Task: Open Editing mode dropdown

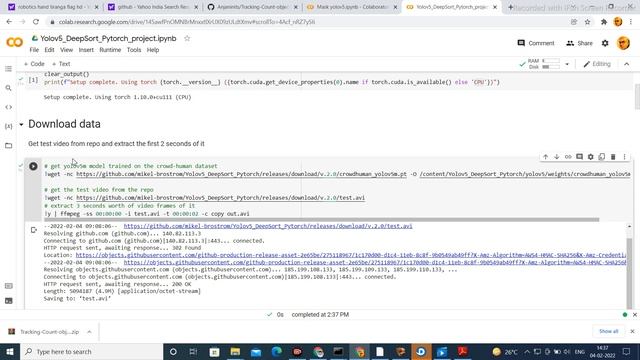Action: coord(597,64)
